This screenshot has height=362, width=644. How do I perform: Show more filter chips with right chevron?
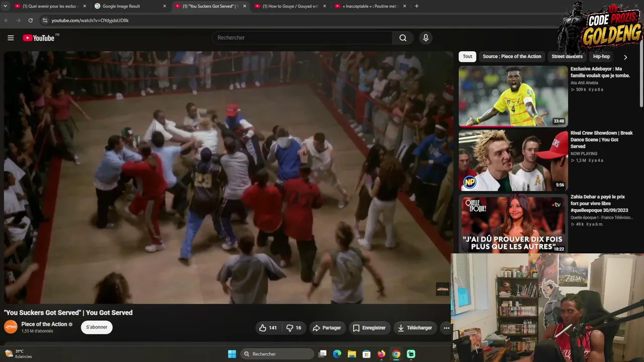click(625, 57)
